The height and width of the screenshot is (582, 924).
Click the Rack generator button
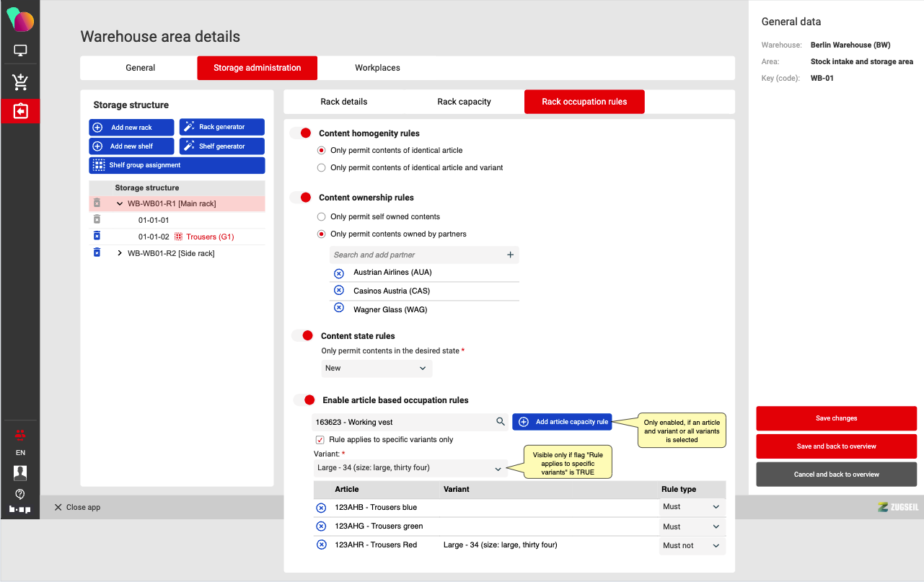(221, 127)
